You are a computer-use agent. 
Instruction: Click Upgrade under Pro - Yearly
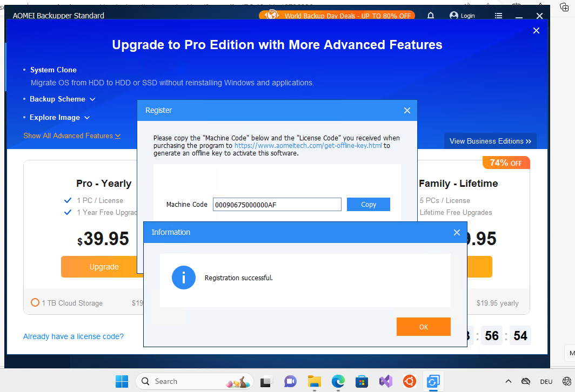click(x=104, y=267)
